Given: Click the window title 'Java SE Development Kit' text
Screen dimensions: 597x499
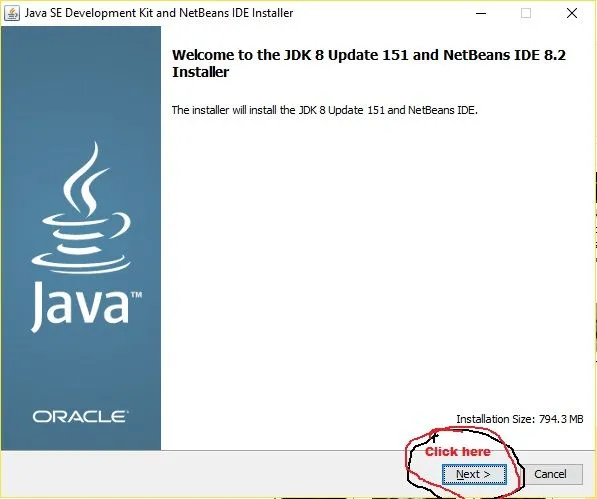Looking at the screenshot, I should [x=159, y=13].
